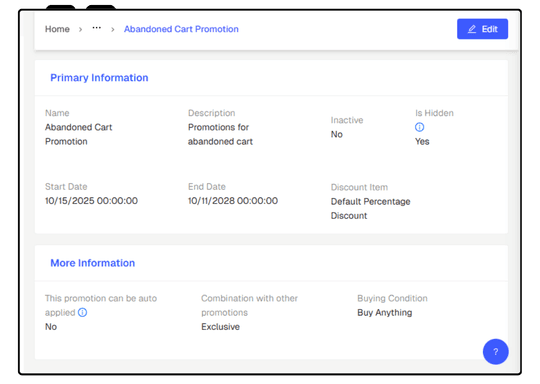Viewport: 540px width, 384px height.
Task: Click the name value Abandoned Cart Promotion
Action: [x=79, y=134]
